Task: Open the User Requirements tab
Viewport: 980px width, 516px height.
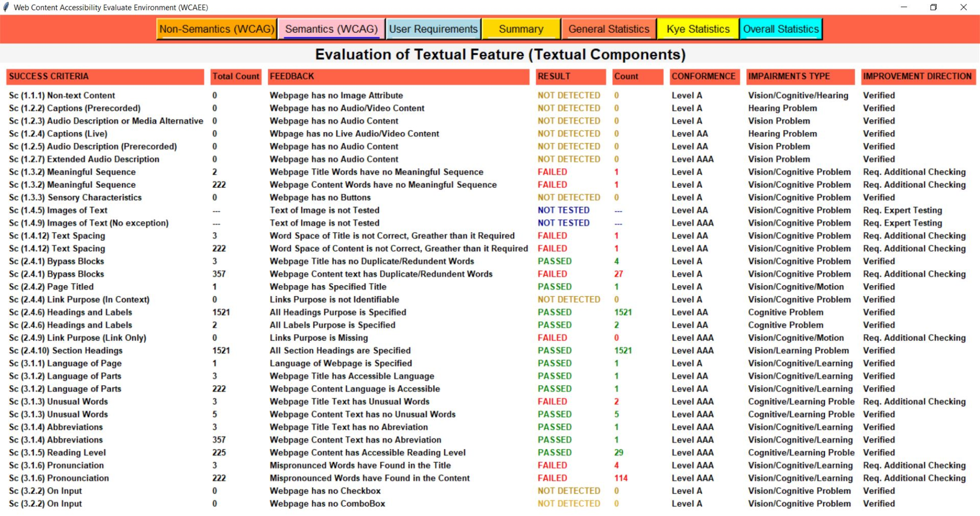Action: click(x=433, y=29)
